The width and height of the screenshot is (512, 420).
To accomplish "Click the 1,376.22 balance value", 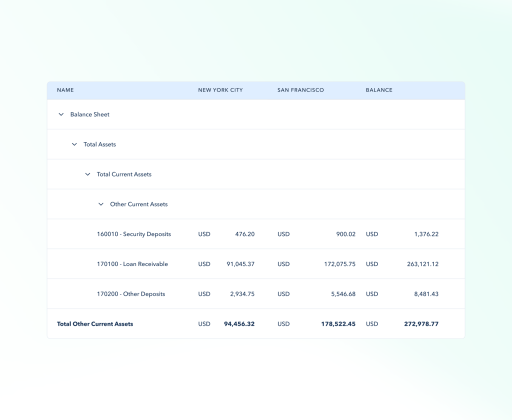I will pos(426,234).
